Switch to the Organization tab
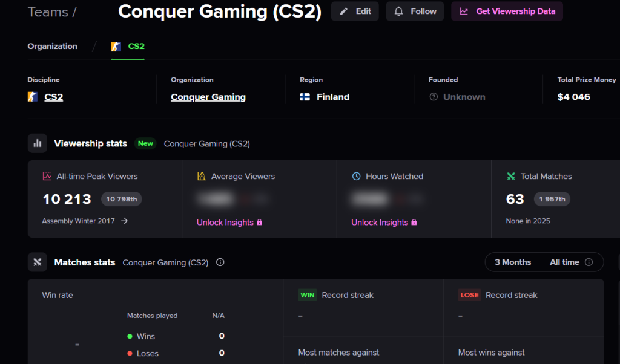620x364 pixels. (52, 46)
